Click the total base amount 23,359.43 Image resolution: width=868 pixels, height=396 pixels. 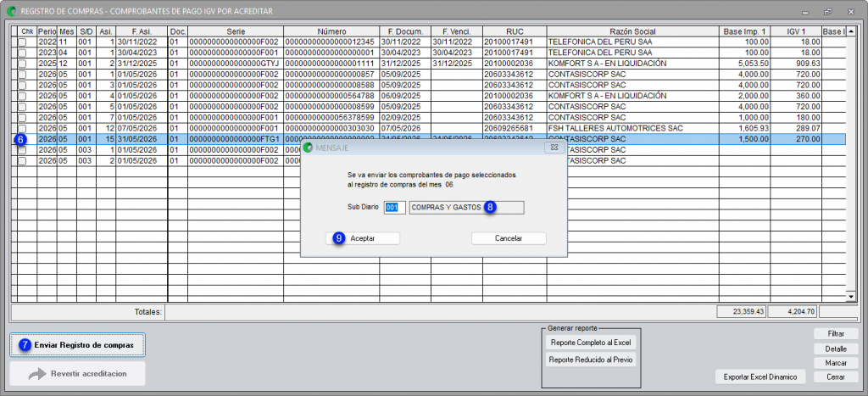tap(742, 312)
